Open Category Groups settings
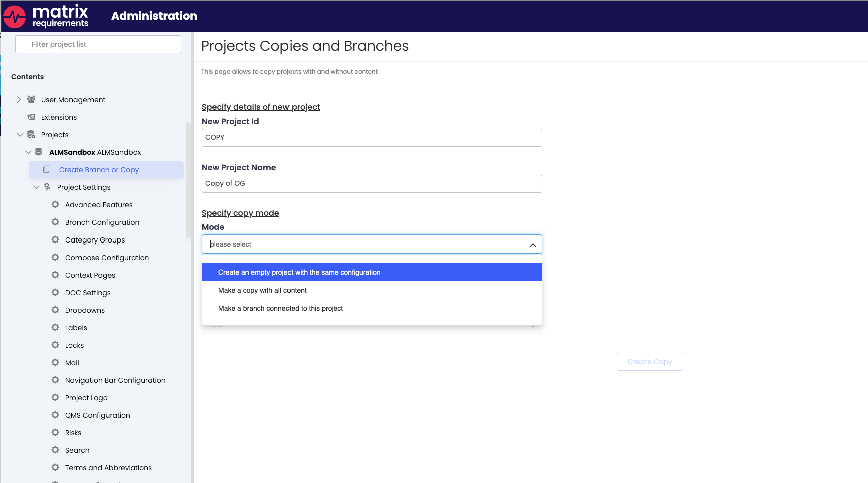This screenshot has height=483, width=868. coord(95,240)
